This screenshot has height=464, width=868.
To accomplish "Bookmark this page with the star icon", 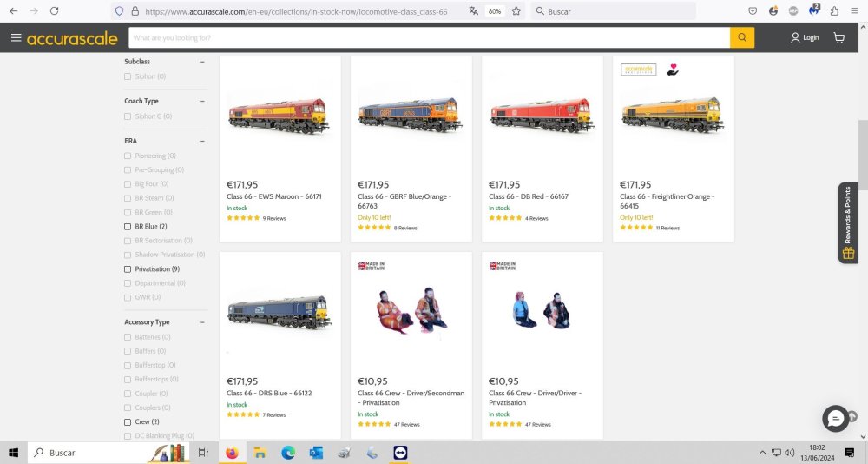I will pos(516,11).
